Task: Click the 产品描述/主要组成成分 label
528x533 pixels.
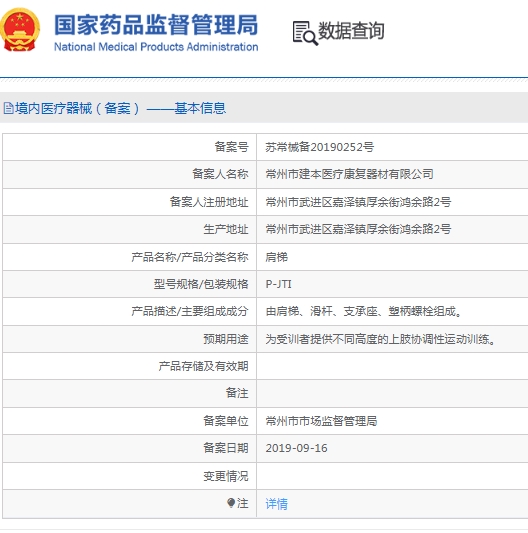Action: (x=190, y=311)
